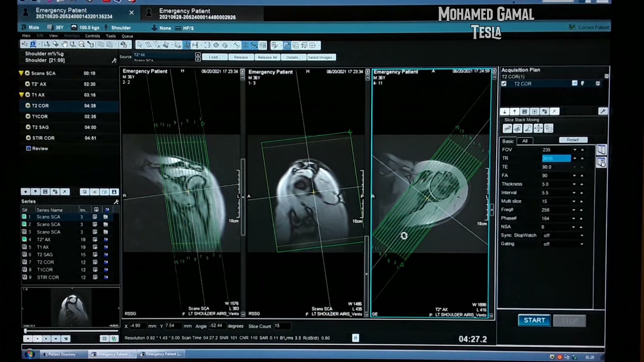Select the STIR COR protocol row
644x362 pixels.
click(69, 138)
